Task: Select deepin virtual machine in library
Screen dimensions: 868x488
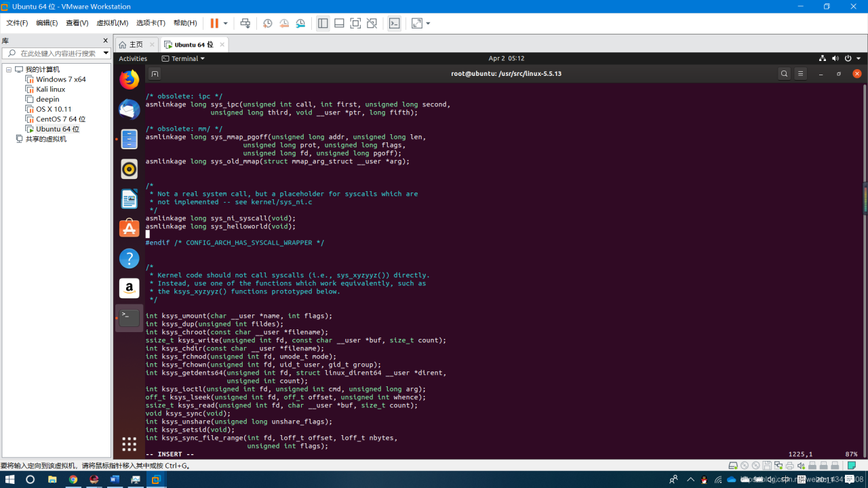Action: point(47,99)
